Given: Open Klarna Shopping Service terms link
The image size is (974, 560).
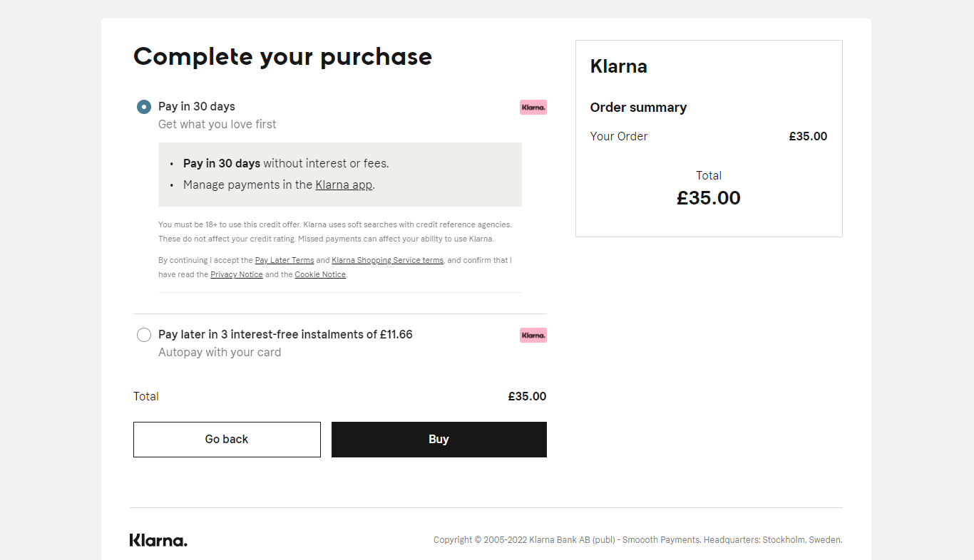Looking at the screenshot, I should [x=387, y=260].
